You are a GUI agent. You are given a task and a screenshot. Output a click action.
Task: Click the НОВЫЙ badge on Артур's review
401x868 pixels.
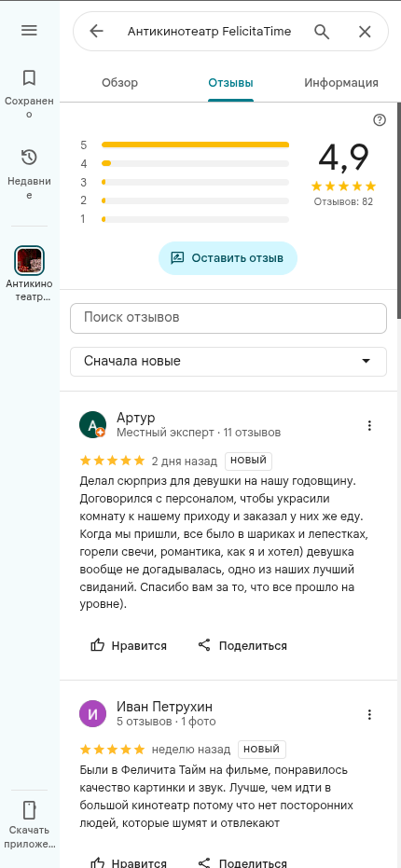pos(248,461)
